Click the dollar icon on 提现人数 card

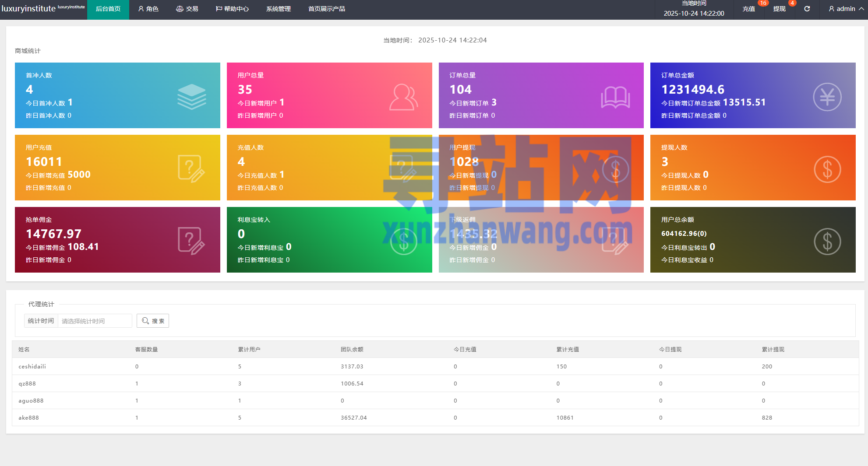tap(827, 169)
